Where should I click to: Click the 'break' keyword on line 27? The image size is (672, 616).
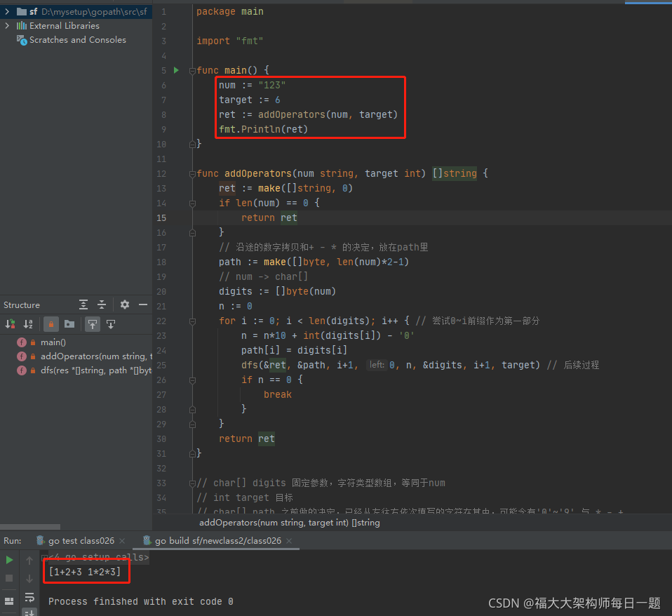point(277,395)
